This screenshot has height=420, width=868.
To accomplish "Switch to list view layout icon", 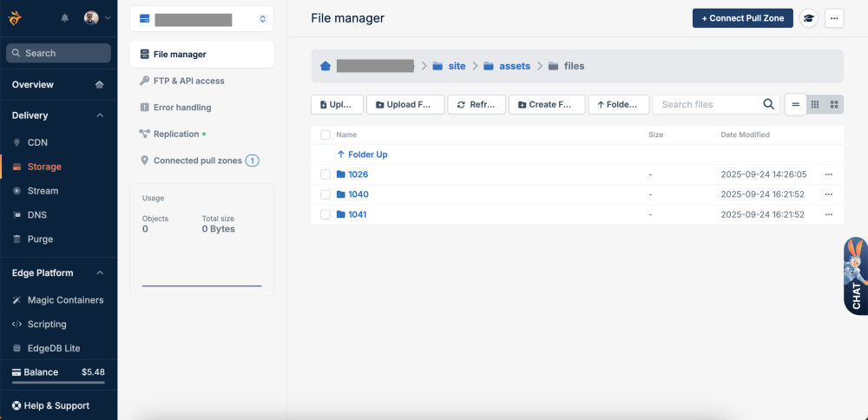I will point(795,104).
